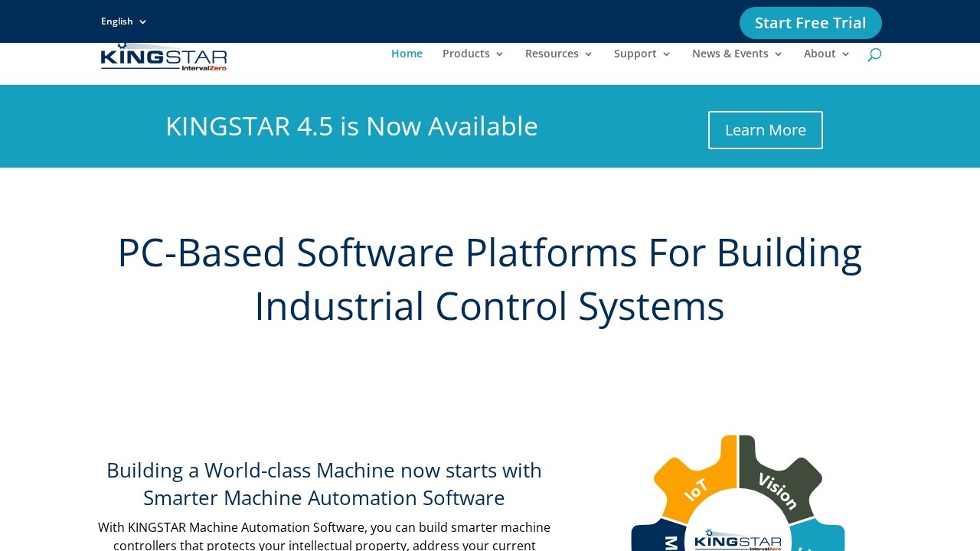Open the About menu
This screenshot has width=980, height=551.
pyautogui.click(x=826, y=54)
